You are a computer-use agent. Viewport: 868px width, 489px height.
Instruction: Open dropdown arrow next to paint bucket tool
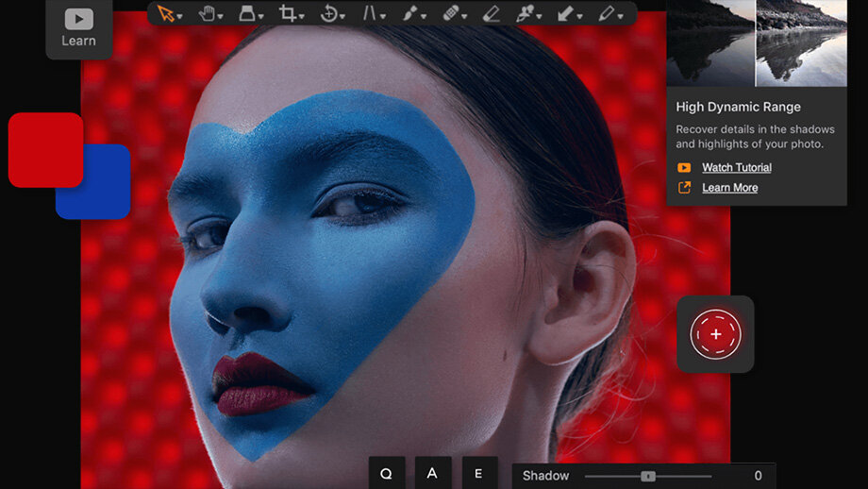(x=260, y=17)
